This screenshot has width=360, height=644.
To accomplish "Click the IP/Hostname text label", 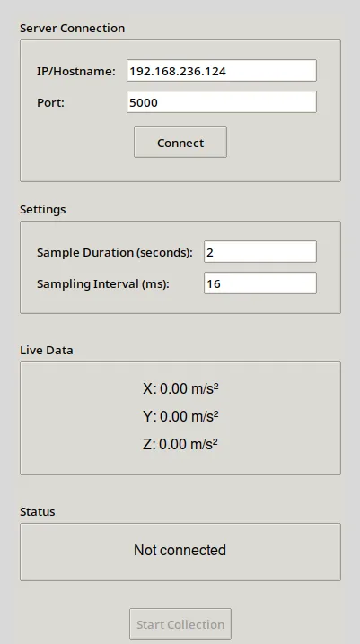I will point(76,72).
